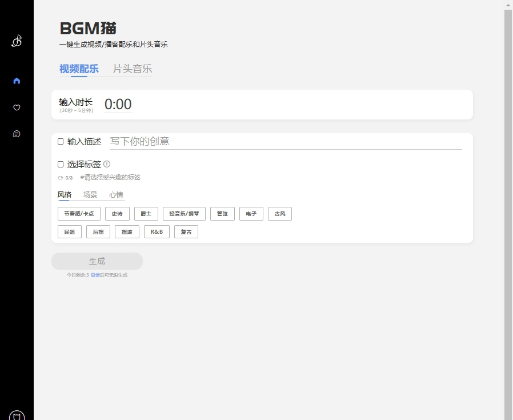Click the BGM猫 logo icon in sidebar

[x=17, y=41]
